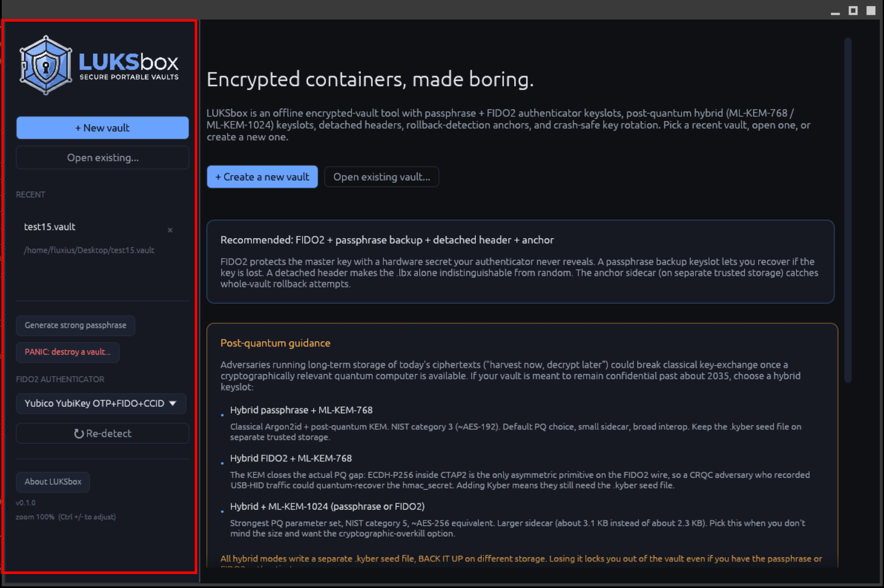Screen dimensions: 884x588
Task: Close the LUKSbox window
Action: pyautogui.click(x=871, y=11)
